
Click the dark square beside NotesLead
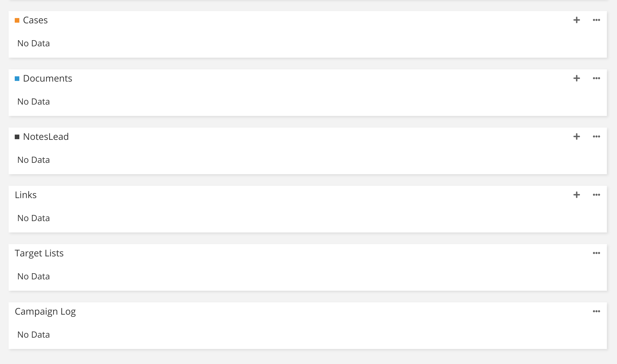[x=17, y=137]
